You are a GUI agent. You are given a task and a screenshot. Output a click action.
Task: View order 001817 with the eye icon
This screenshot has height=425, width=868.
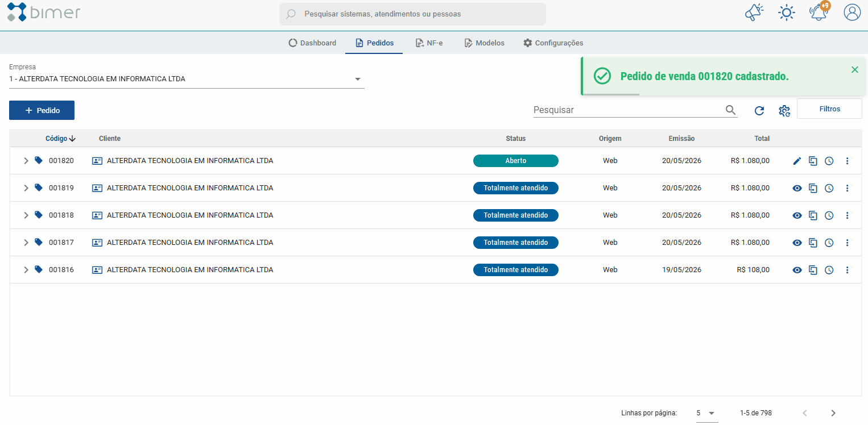(797, 243)
